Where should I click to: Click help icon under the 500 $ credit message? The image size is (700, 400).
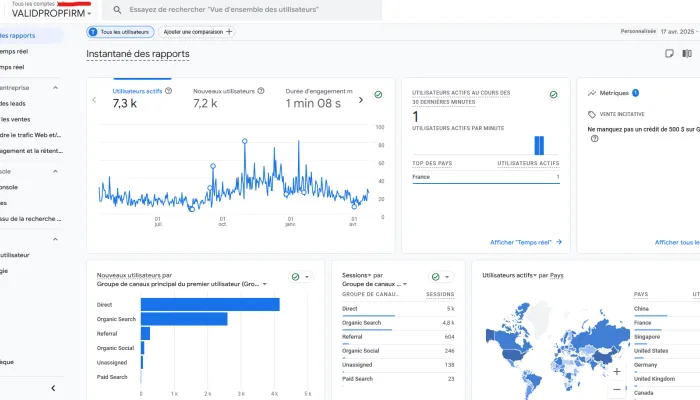point(594,139)
